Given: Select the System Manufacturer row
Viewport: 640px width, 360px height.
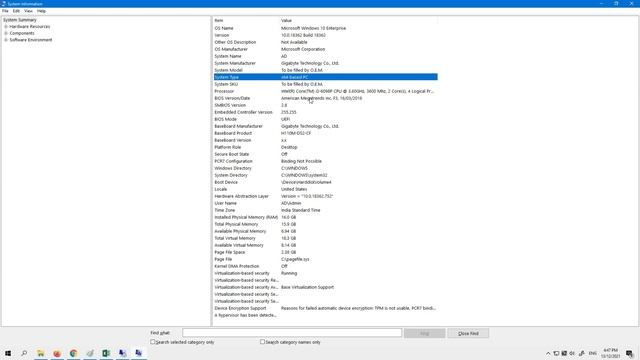Looking at the screenshot, I should [x=325, y=63].
